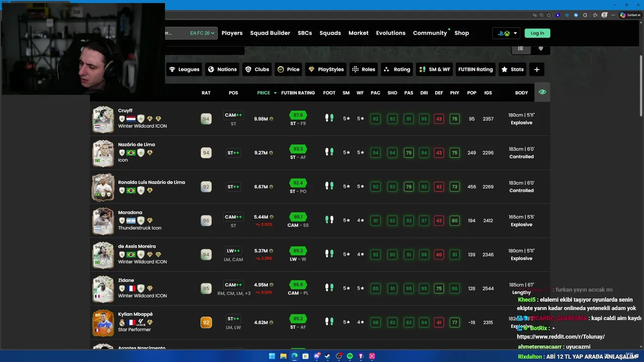This screenshot has height=362, width=644.
Task: Click the Argentina flag in Maradona row
Action: [131, 221]
